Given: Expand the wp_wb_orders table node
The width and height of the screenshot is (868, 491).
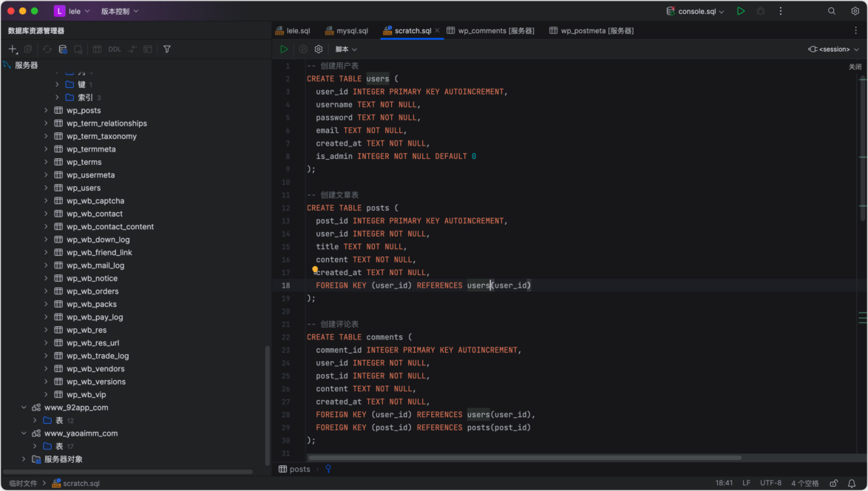Looking at the screenshot, I should pos(46,291).
